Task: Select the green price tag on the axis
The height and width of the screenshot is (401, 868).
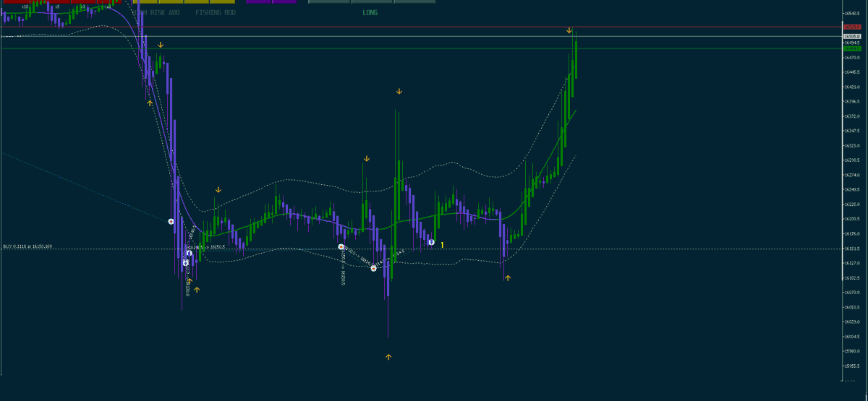Action: coord(851,48)
